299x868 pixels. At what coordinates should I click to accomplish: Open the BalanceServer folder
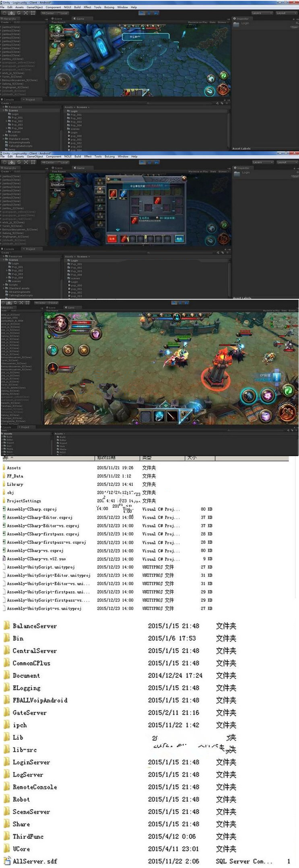34,626
